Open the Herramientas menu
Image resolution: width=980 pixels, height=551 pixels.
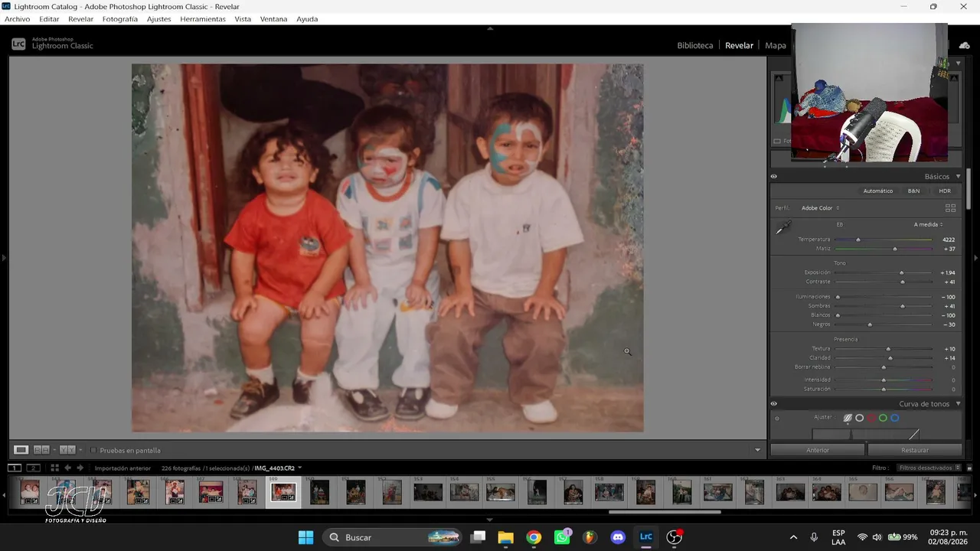[x=203, y=19]
